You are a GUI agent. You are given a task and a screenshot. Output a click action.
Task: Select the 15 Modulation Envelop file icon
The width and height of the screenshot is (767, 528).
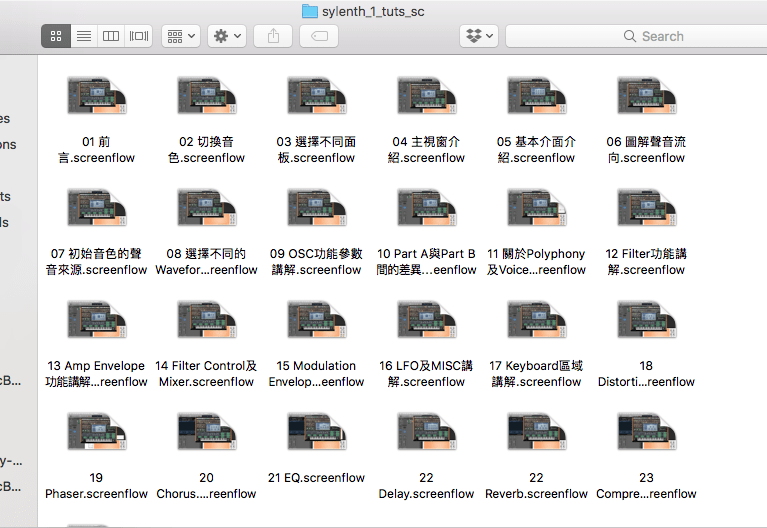click(x=316, y=319)
